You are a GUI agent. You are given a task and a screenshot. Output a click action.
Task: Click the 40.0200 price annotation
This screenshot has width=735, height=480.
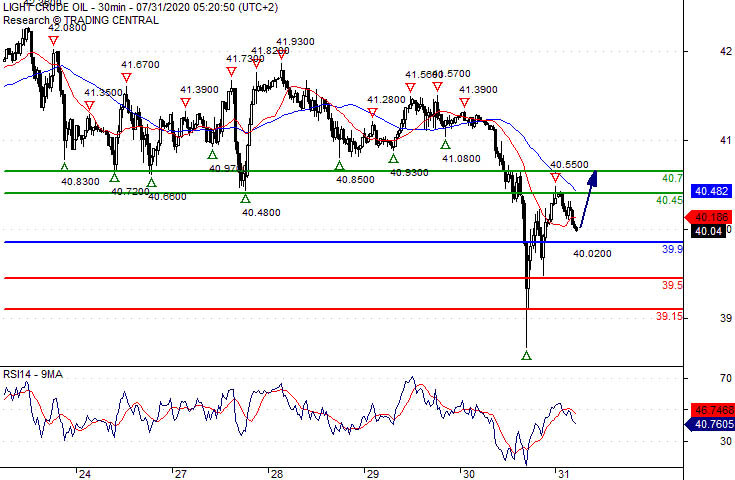click(x=592, y=254)
